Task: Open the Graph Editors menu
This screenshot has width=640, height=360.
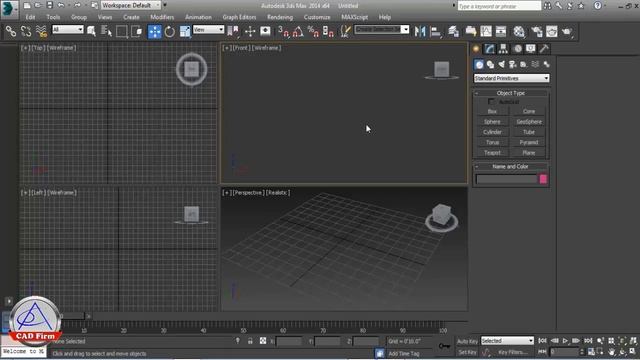Action: [x=239, y=17]
